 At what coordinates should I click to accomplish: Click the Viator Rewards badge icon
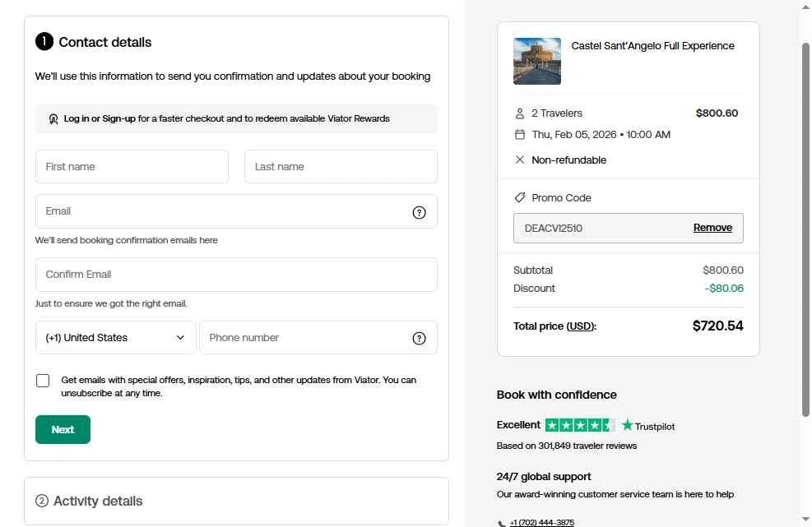[53, 119]
